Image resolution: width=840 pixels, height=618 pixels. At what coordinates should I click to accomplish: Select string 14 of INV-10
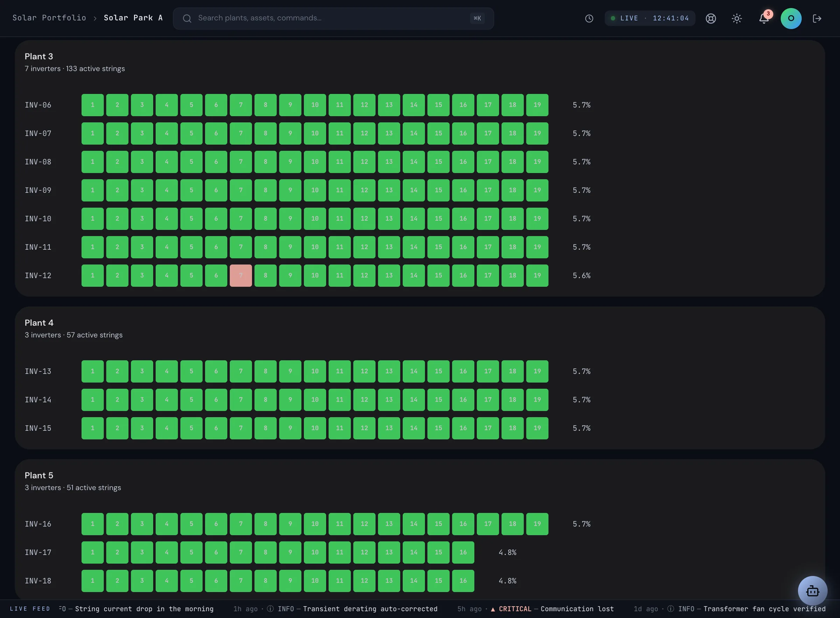(x=414, y=219)
